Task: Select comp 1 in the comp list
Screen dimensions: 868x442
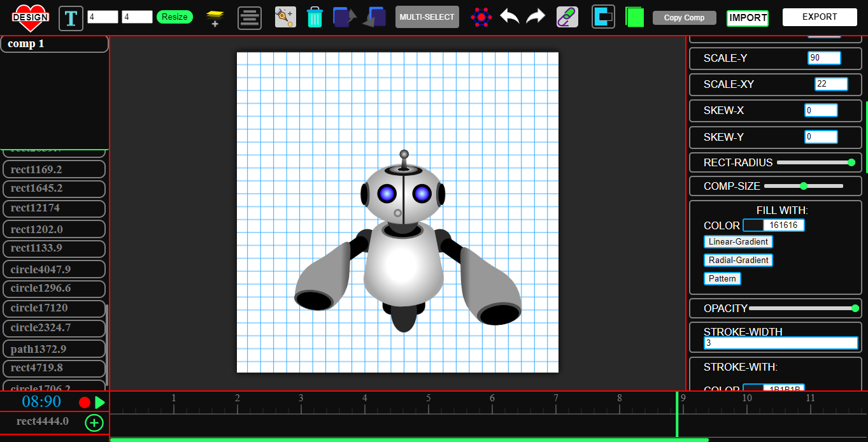Action: [54, 44]
